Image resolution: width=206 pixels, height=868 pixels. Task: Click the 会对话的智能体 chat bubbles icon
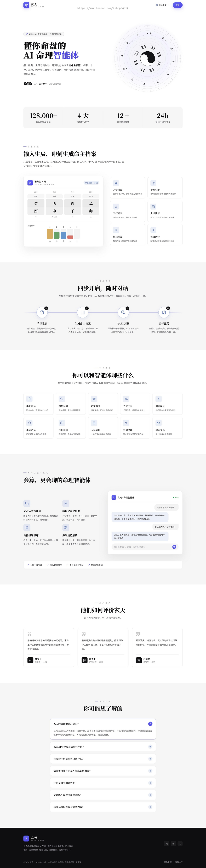(27, 503)
